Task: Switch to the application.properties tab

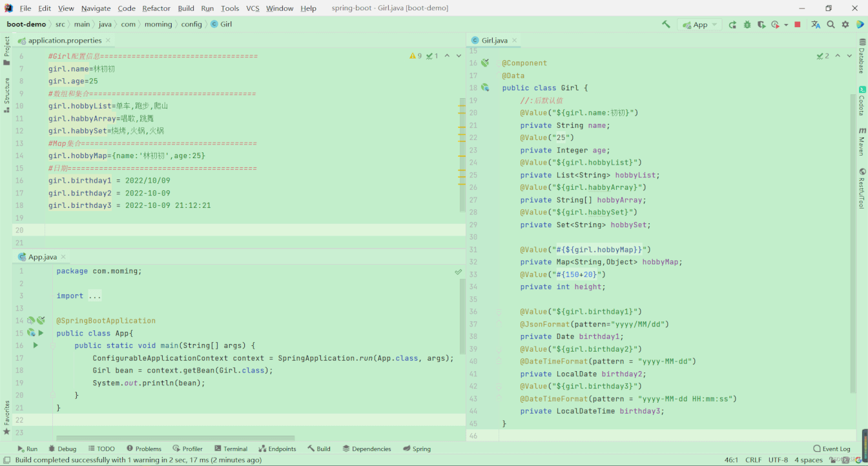Action: point(65,40)
